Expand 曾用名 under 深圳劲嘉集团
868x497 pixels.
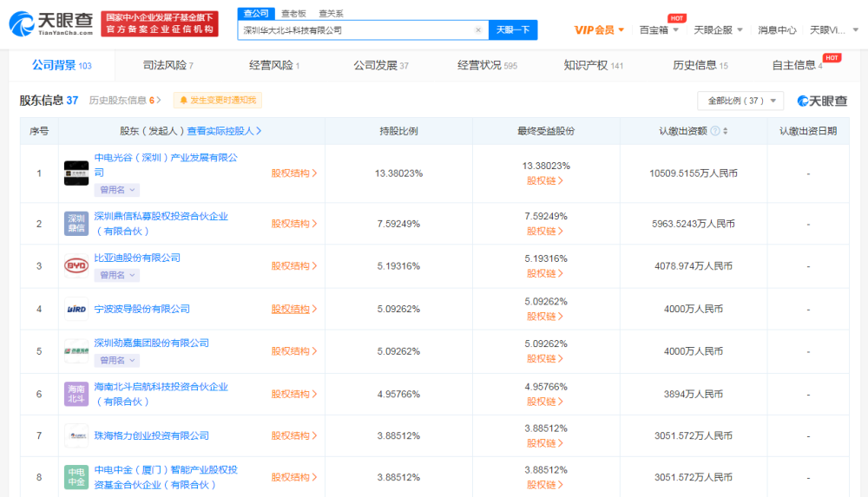117,360
